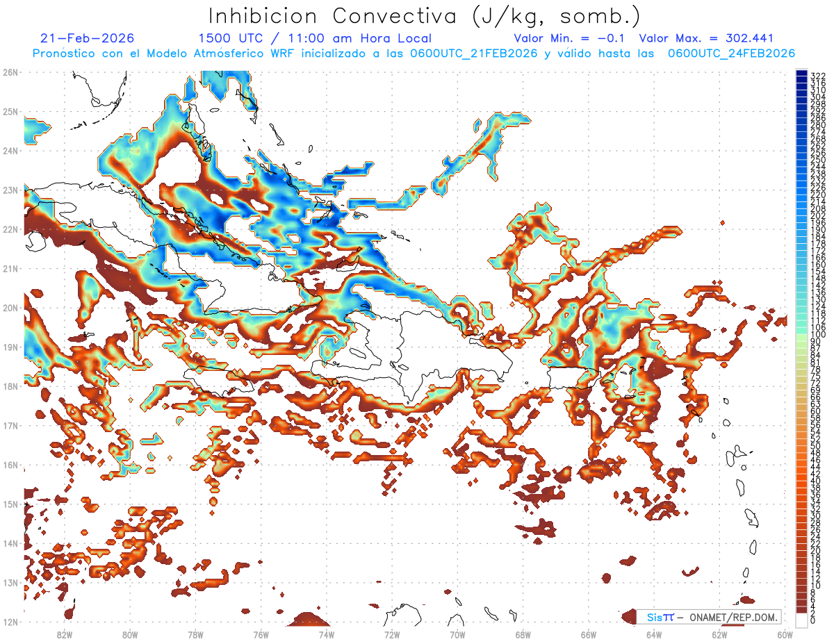Click the 19N latitude label
This screenshot has height=644, width=834.
pos(10,347)
